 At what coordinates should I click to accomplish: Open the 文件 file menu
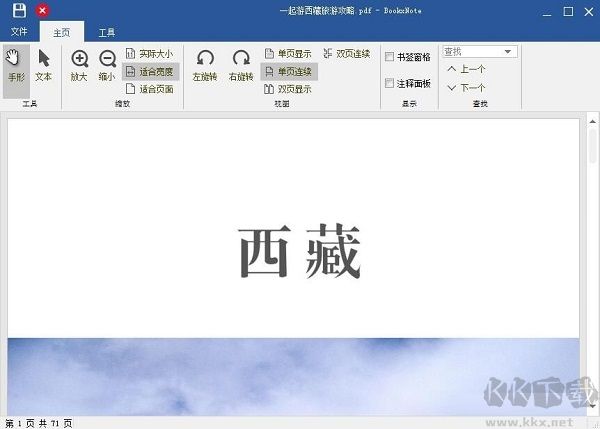pos(19,32)
